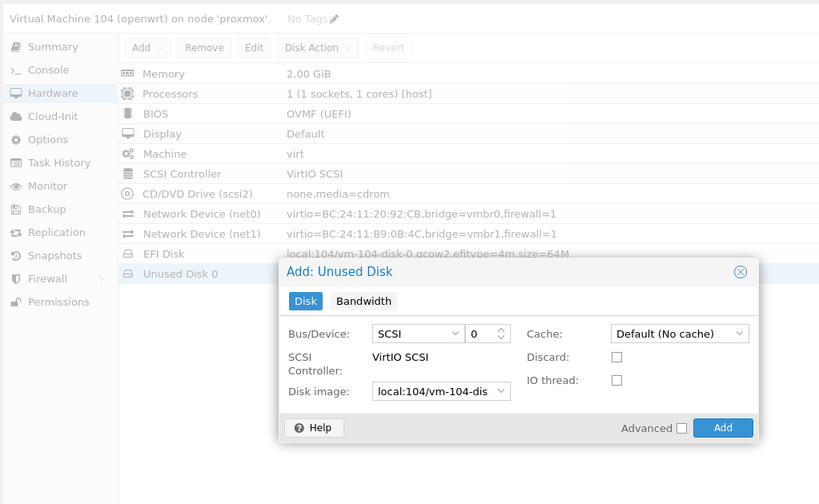This screenshot has height=504, width=819.
Task: Click the Firewall shield icon
Action: pyautogui.click(x=15, y=279)
